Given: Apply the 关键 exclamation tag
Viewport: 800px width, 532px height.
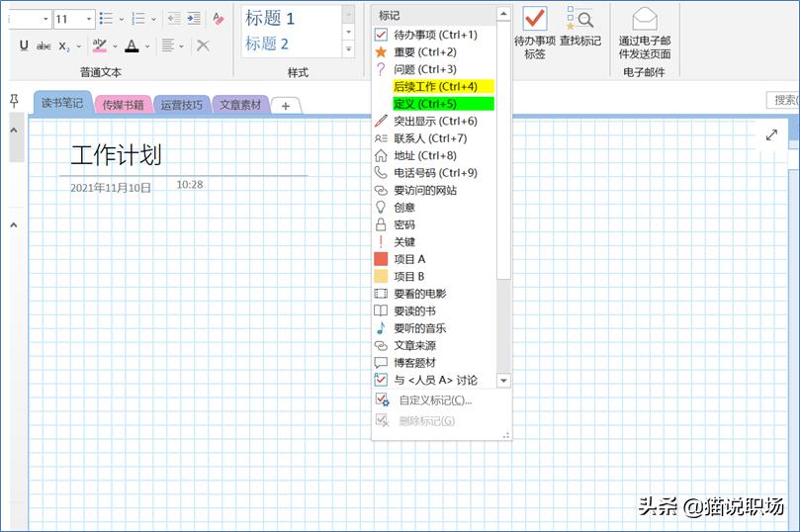Looking at the screenshot, I should coord(434,241).
